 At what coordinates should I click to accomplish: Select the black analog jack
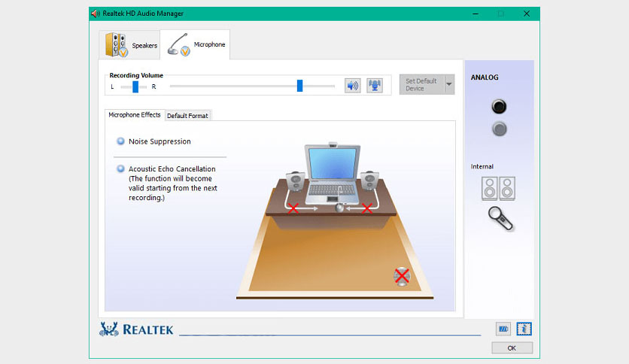(499, 107)
